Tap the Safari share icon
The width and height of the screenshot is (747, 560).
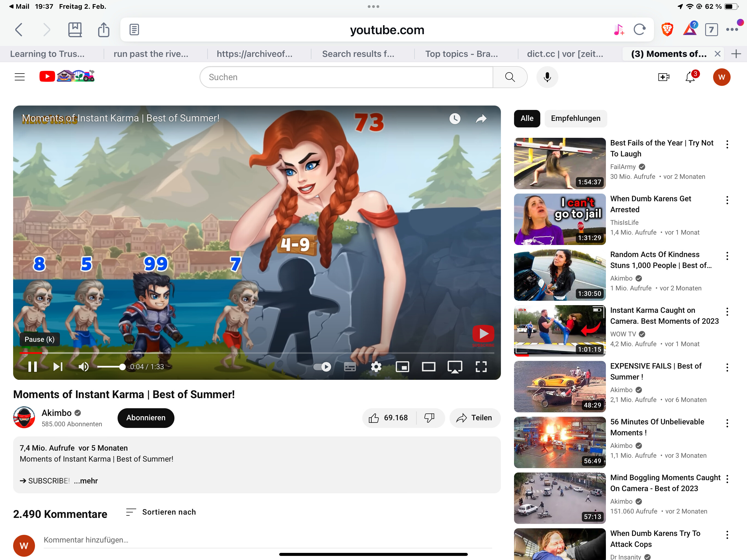104,30
